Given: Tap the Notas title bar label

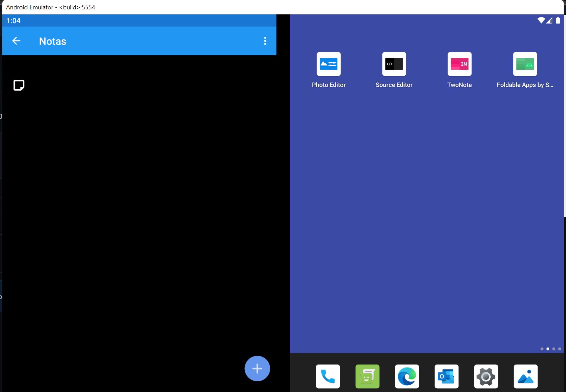Looking at the screenshot, I should pos(52,41).
